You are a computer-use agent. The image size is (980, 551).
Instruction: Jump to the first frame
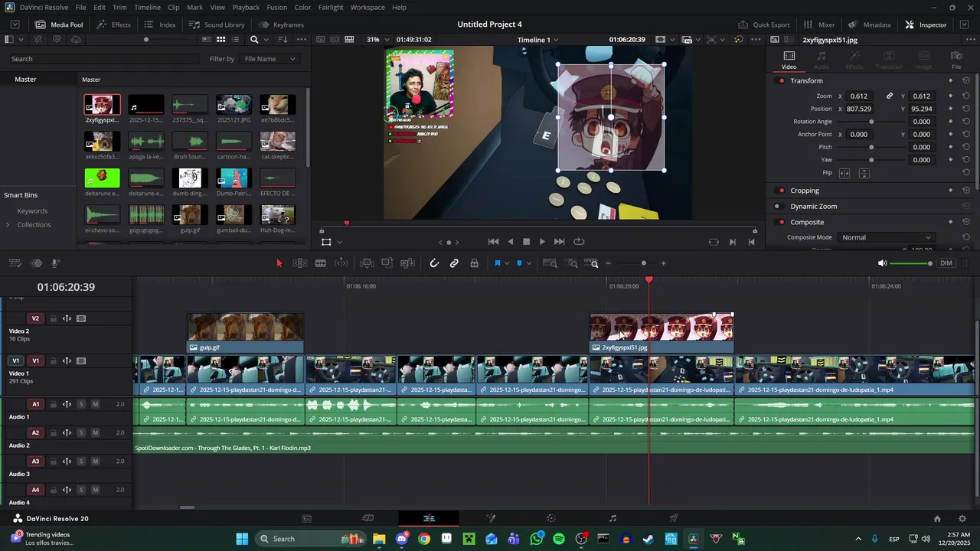(494, 242)
